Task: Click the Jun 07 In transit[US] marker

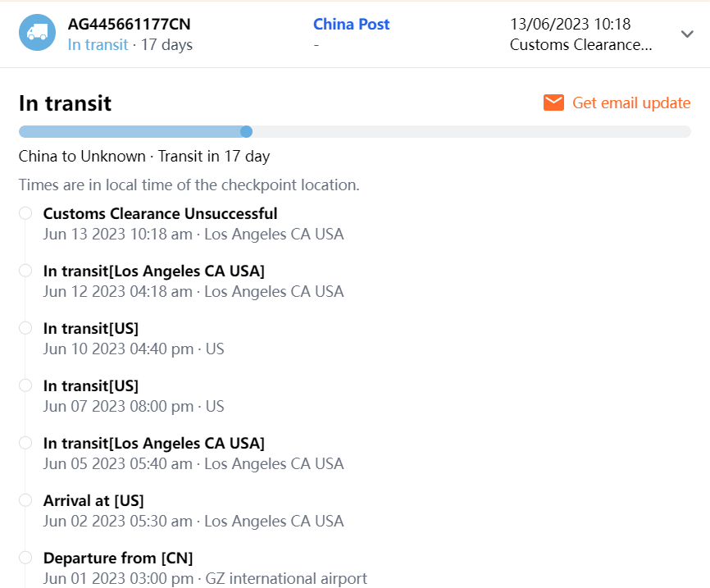Action: pos(25,385)
